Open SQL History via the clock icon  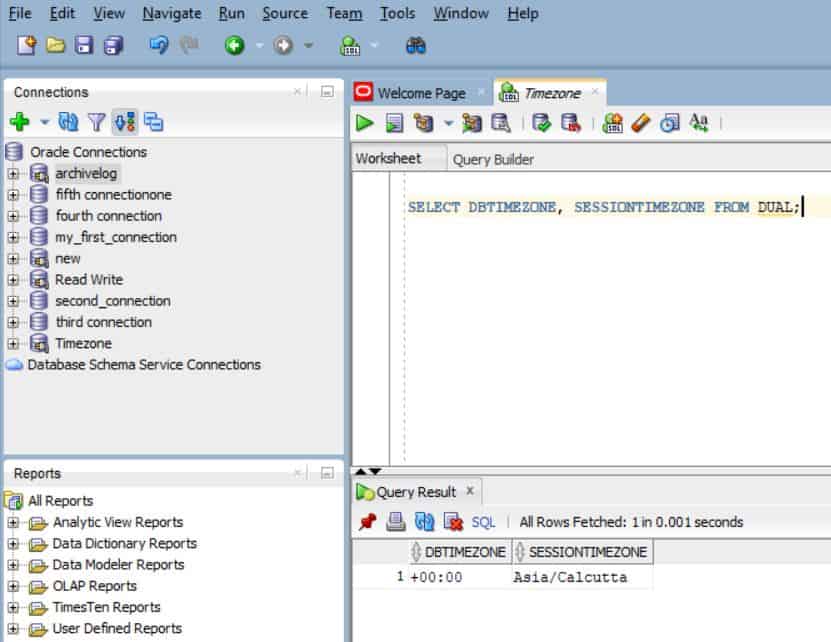(x=668, y=122)
